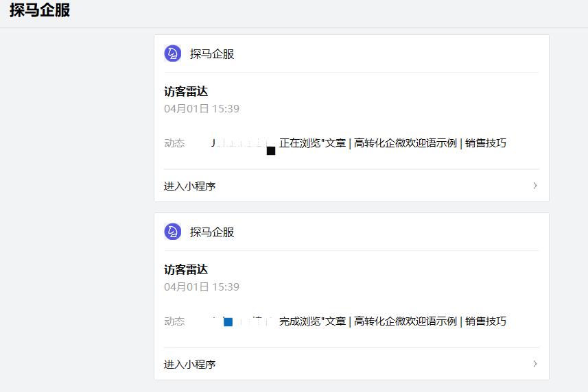Click the 探马企服 logo in the bottom card
Screen dimensions: 588x392
tap(172, 232)
